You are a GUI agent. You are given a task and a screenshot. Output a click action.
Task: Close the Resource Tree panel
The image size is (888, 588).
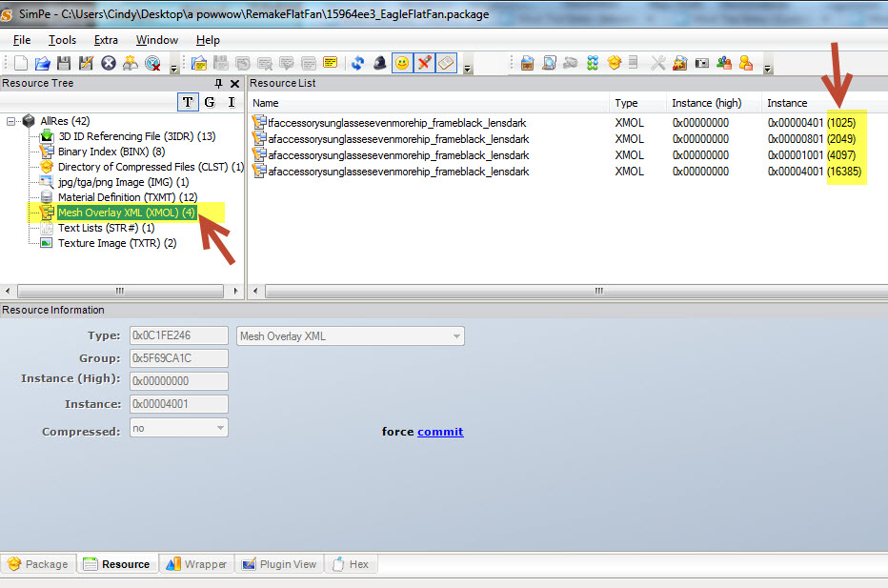234,84
